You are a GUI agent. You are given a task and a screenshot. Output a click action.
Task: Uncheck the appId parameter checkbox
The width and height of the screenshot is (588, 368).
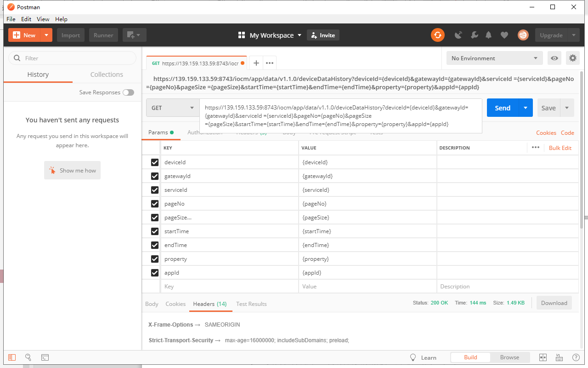[154, 273]
